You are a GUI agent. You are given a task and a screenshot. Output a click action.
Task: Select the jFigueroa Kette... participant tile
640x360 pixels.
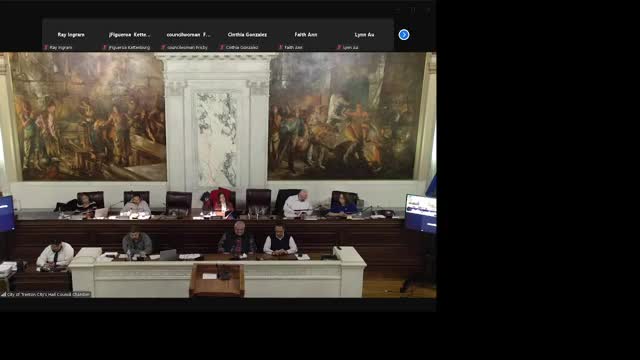(x=130, y=35)
